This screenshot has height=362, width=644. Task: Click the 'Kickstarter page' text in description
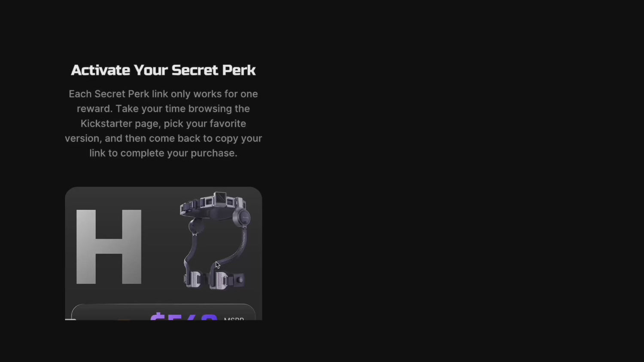119,124
